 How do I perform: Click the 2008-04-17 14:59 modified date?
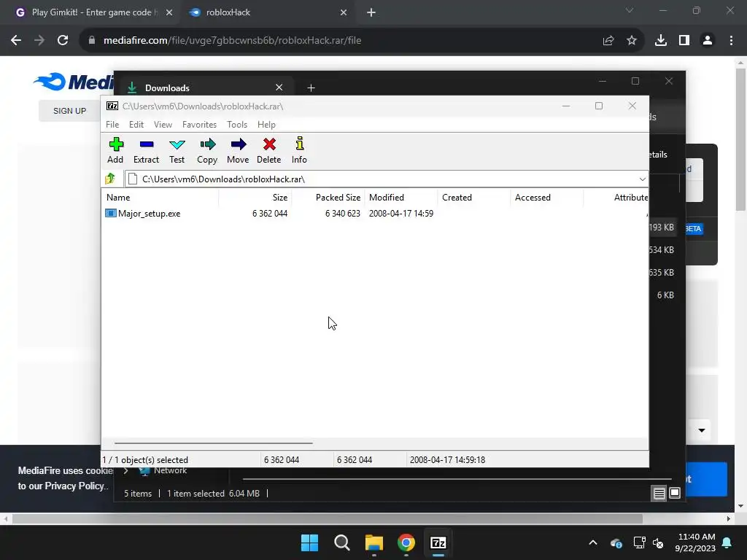coord(401,214)
